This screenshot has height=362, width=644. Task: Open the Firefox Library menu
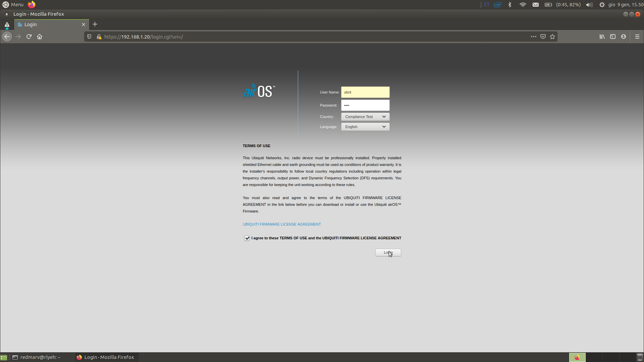click(x=602, y=37)
